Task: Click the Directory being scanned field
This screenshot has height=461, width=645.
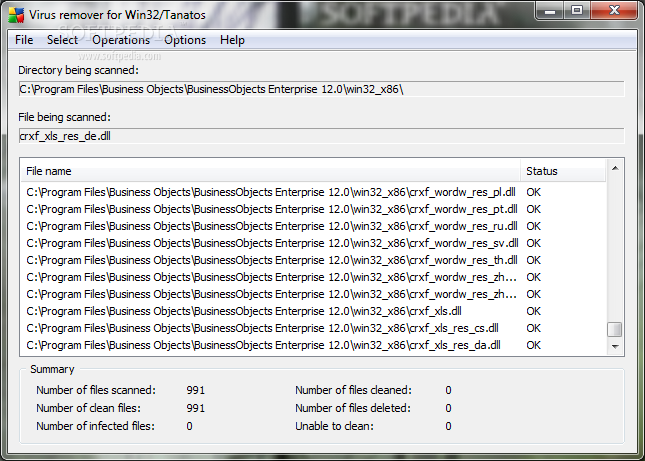Action: click(322, 89)
